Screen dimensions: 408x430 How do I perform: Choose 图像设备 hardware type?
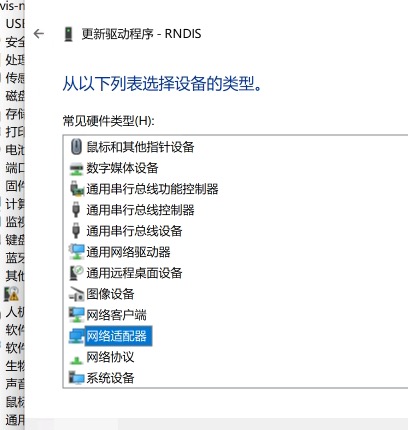click(110, 294)
